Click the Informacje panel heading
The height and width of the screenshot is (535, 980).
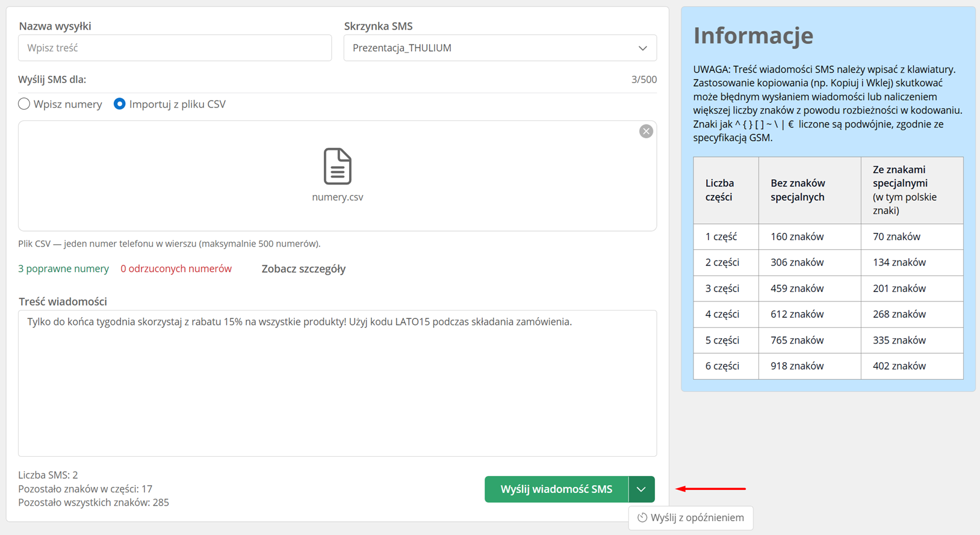tap(753, 36)
